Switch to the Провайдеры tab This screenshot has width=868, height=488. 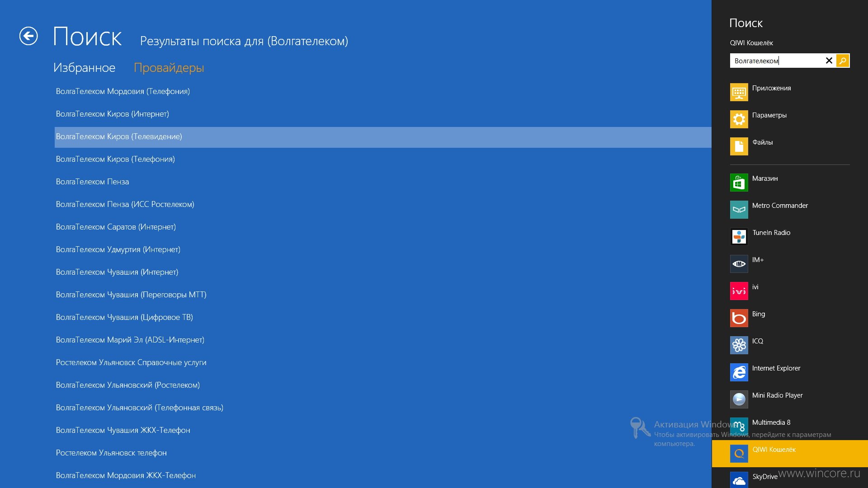(x=169, y=68)
